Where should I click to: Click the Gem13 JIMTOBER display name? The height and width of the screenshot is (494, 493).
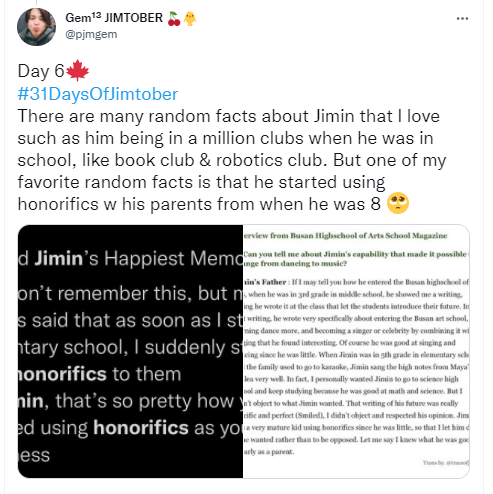pos(114,18)
